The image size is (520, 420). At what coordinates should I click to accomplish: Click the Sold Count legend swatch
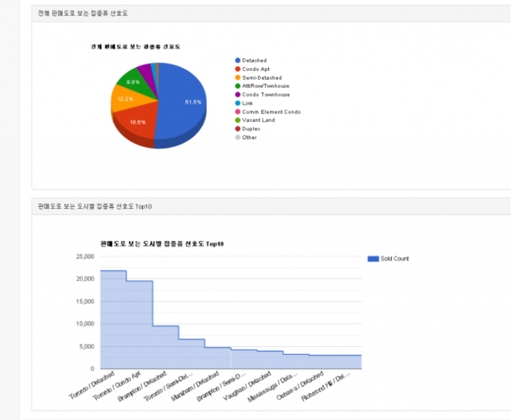click(372, 258)
